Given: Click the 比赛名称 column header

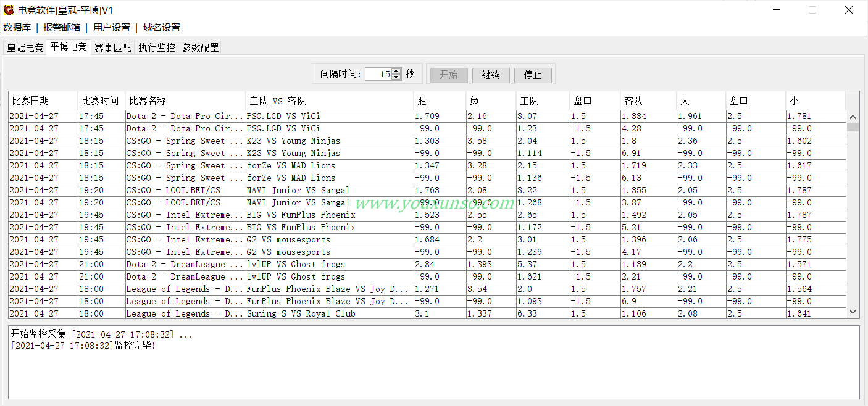Looking at the screenshot, I should 186,101.
